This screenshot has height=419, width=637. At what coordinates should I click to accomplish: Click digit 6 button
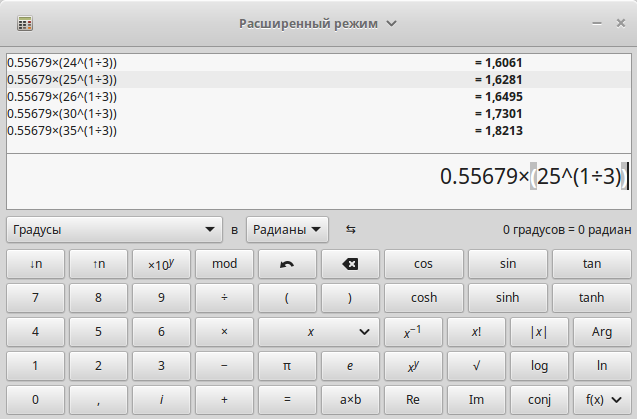[x=161, y=332]
